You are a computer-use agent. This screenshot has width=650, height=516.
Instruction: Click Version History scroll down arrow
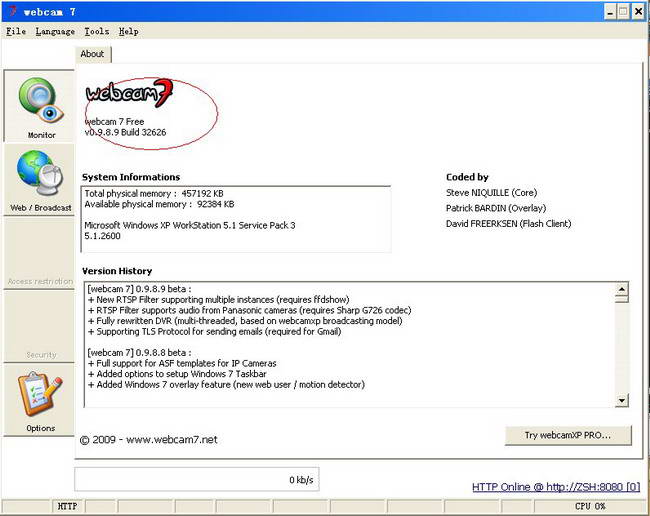[621, 400]
